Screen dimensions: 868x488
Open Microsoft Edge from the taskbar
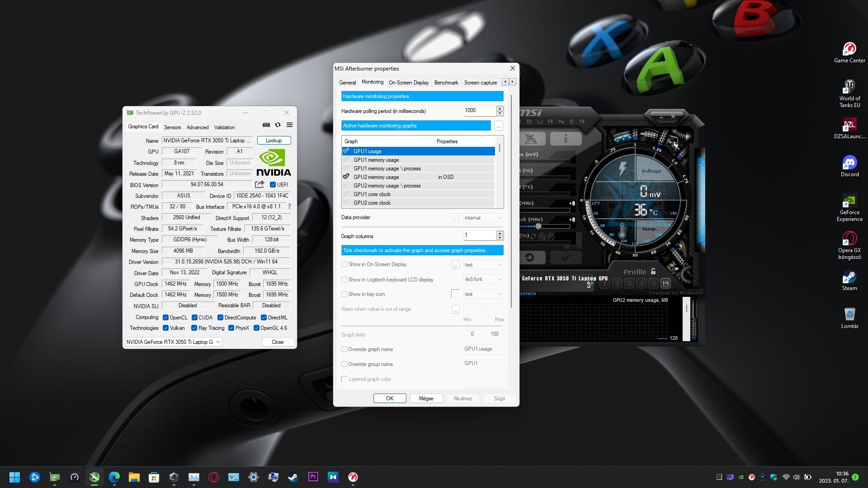point(114,477)
